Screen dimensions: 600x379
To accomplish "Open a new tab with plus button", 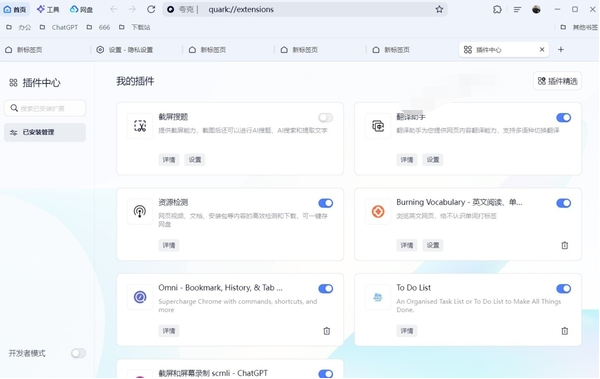I will pos(561,50).
